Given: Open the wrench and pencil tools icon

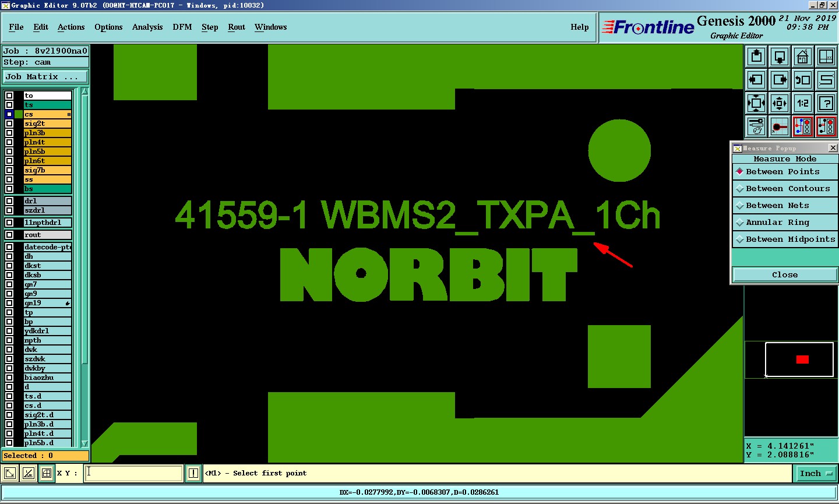Looking at the screenshot, I should coord(756,126).
